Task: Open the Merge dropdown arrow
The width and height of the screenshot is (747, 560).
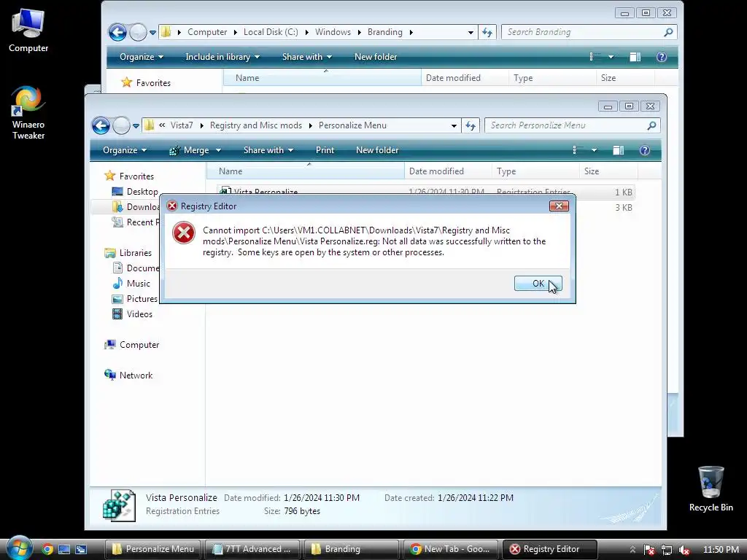Action: pos(218,150)
